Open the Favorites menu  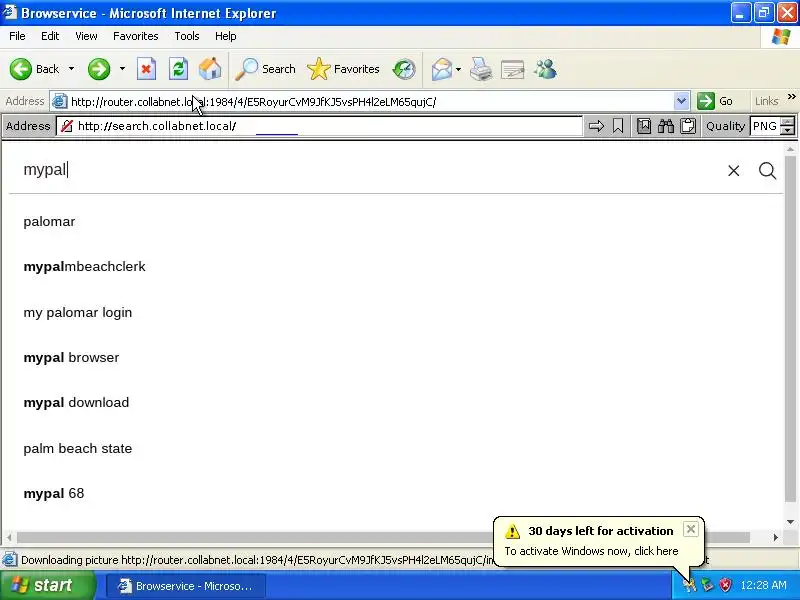(136, 36)
